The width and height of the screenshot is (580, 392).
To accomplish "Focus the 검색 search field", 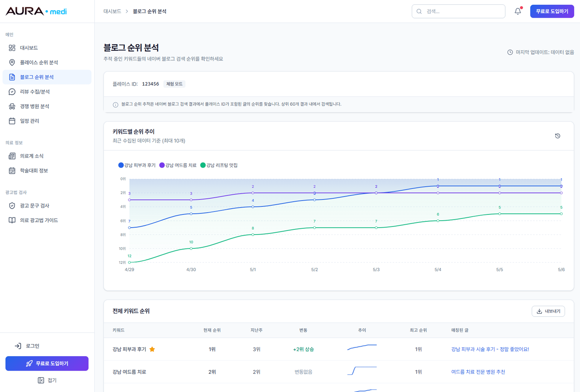I will 458,11.
